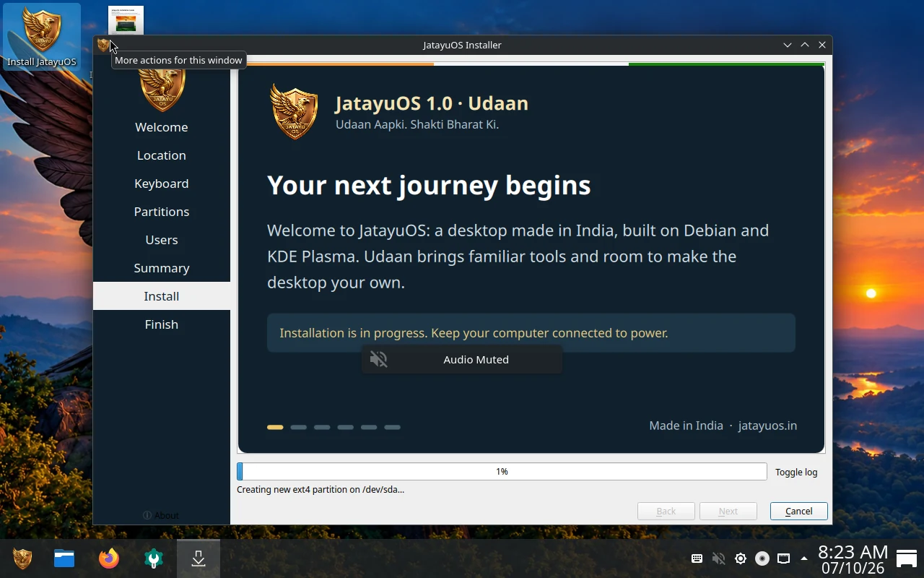924x578 pixels.
Task: Open the brightness tray icon
Action: [x=741, y=558]
